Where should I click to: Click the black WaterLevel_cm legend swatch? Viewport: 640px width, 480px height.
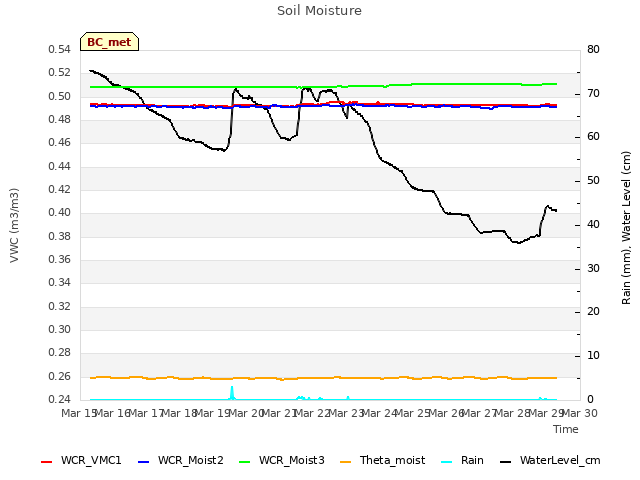click(506, 462)
